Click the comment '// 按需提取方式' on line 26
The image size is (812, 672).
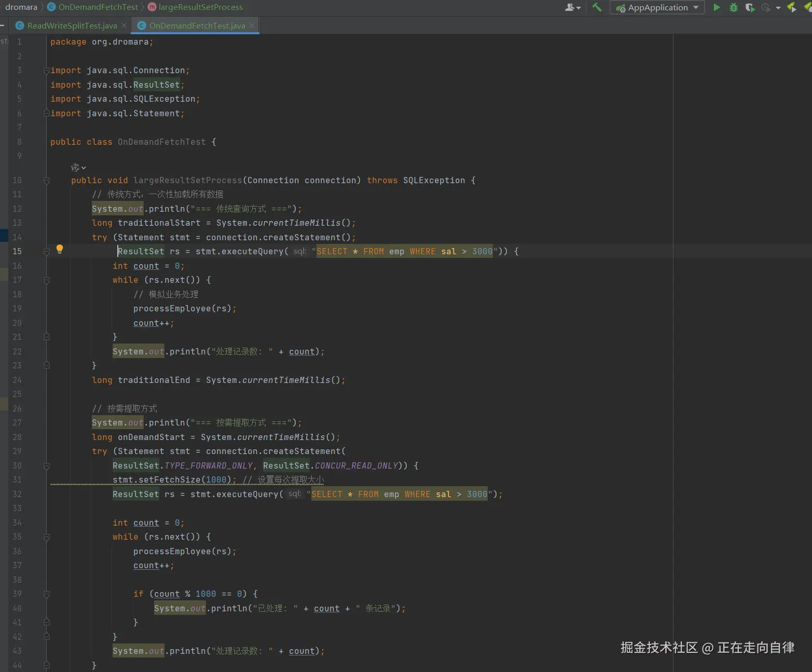coord(125,409)
